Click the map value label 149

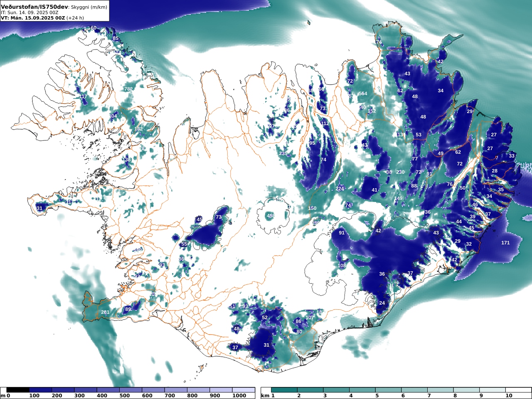click(399, 199)
